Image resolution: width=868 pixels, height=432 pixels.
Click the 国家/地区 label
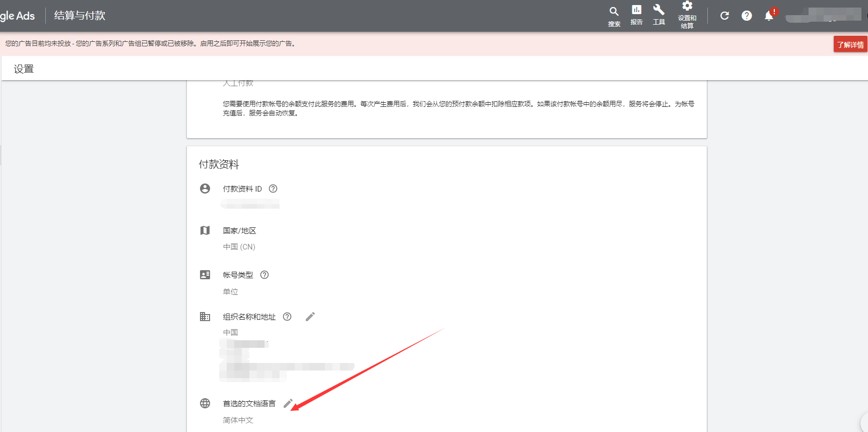point(240,231)
